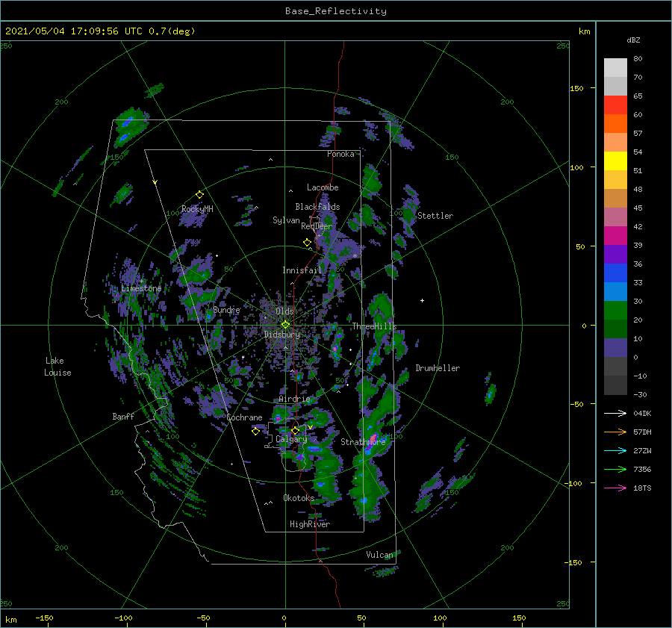Pick the pink 42-45 dBZ swatch

point(615,217)
